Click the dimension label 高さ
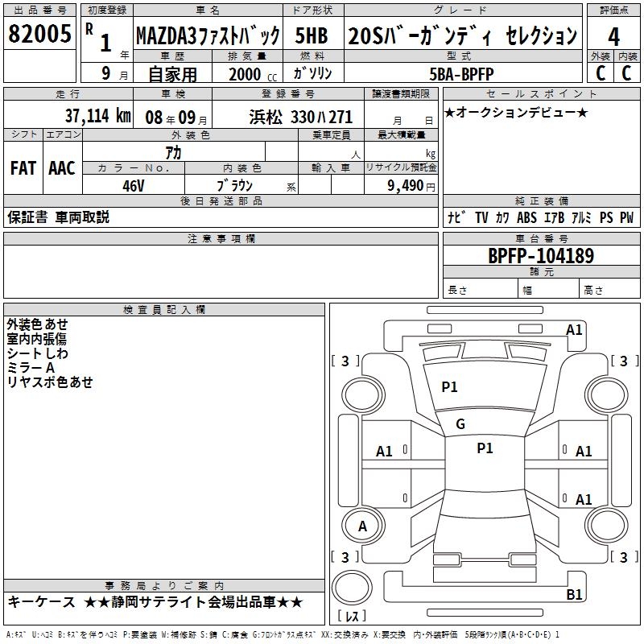 (x=593, y=290)
